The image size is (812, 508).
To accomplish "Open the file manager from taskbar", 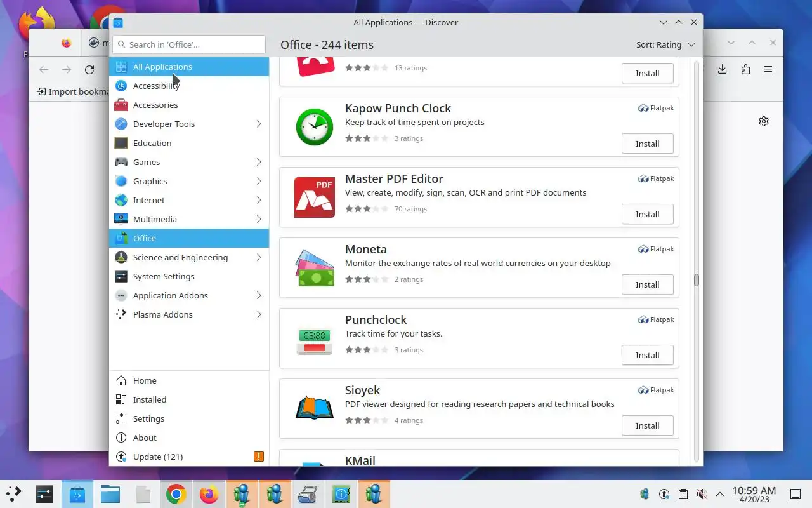I will click(110, 494).
